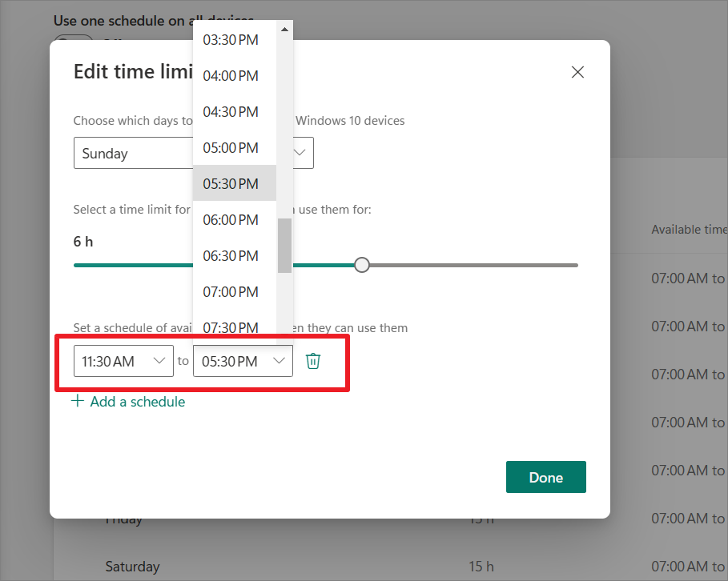Delete the schedule with the trash icon
Image resolution: width=728 pixels, height=581 pixels.
click(313, 361)
